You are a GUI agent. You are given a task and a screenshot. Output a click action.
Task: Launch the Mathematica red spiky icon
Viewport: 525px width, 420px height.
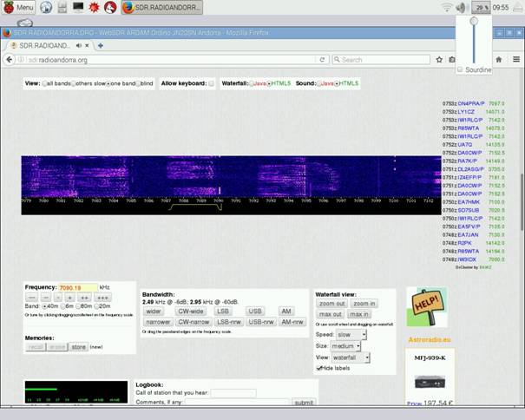pyautogui.click(x=94, y=7)
